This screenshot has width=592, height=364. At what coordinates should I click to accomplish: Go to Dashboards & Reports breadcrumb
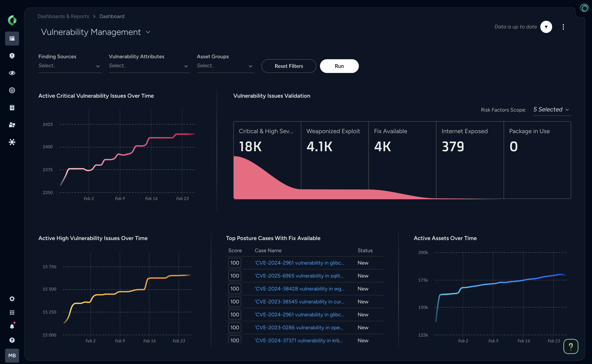(63, 16)
